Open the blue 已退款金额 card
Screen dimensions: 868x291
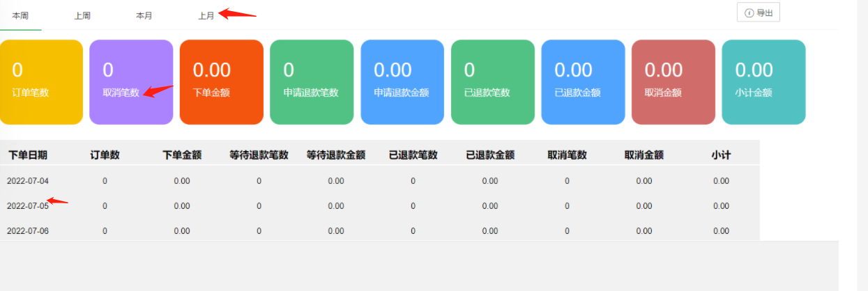[x=583, y=82]
